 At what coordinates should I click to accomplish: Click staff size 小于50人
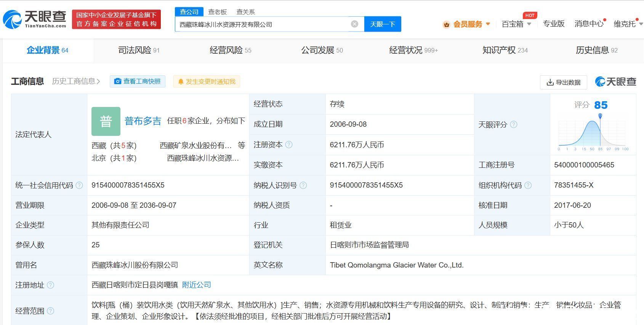[x=569, y=225]
